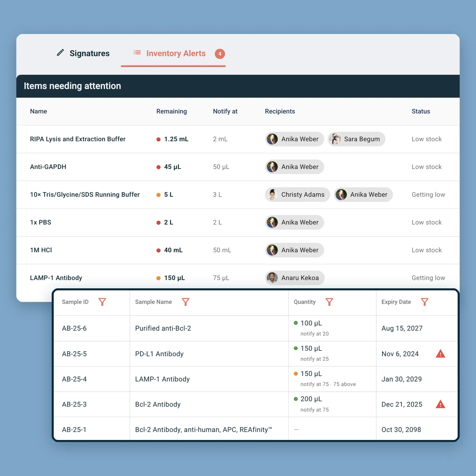Switch to the Signatures tab
This screenshot has height=476, width=476.
pos(83,53)
